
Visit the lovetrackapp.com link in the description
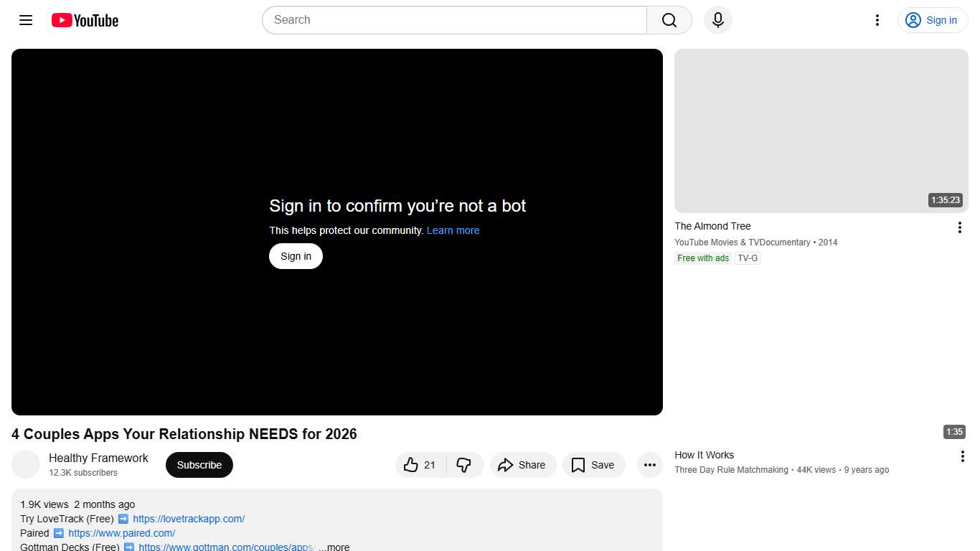click(188, 519)
